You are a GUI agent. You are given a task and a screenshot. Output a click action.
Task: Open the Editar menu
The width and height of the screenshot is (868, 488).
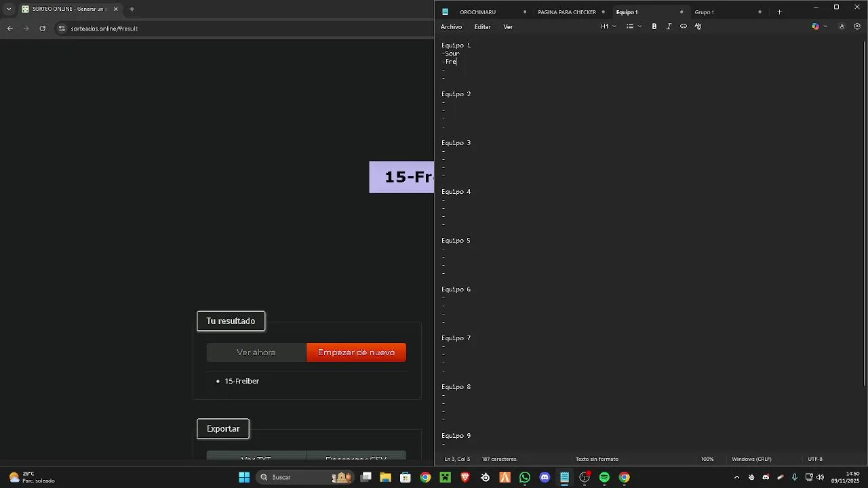[x=482, y=27]
